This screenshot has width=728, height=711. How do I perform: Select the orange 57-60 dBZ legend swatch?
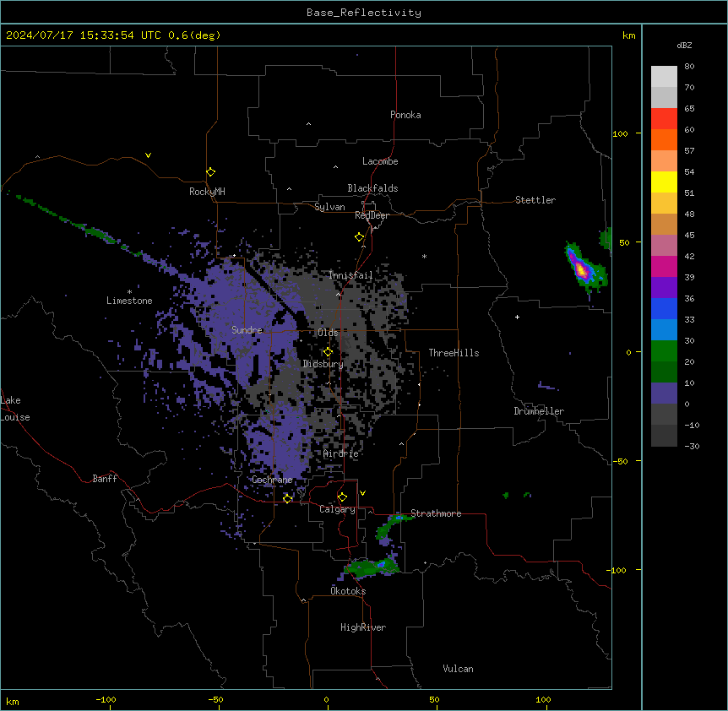(x=664, y=140)
